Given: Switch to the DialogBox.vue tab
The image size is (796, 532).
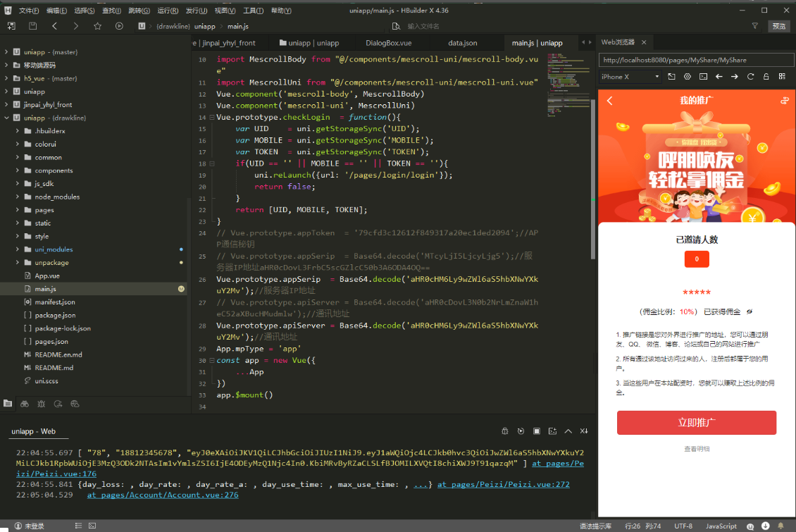Looking at the screenshot, I should click(x=388, y=43).
